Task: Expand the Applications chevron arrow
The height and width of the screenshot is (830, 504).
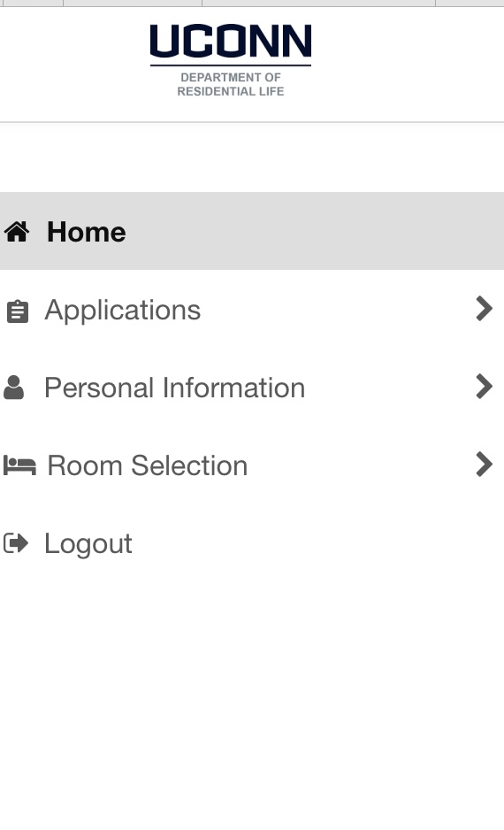Action: pyautogui.click(x=484, y=309)
